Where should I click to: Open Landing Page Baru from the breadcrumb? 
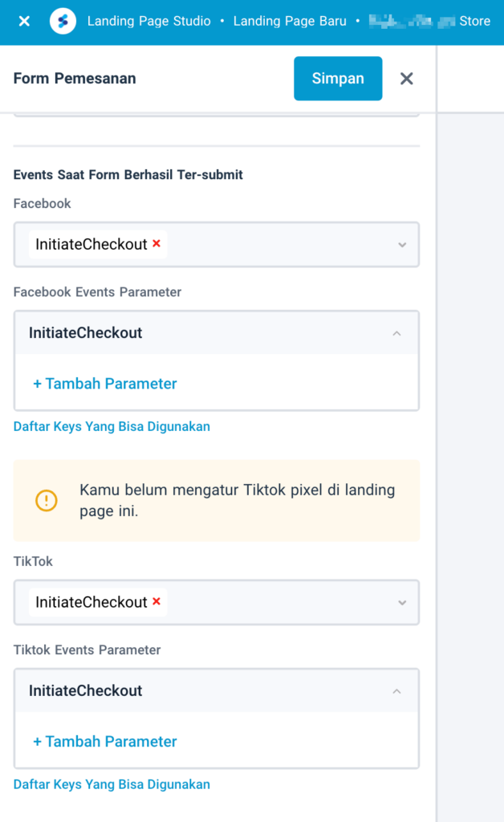pyautogui.click(x=290, y=21)
